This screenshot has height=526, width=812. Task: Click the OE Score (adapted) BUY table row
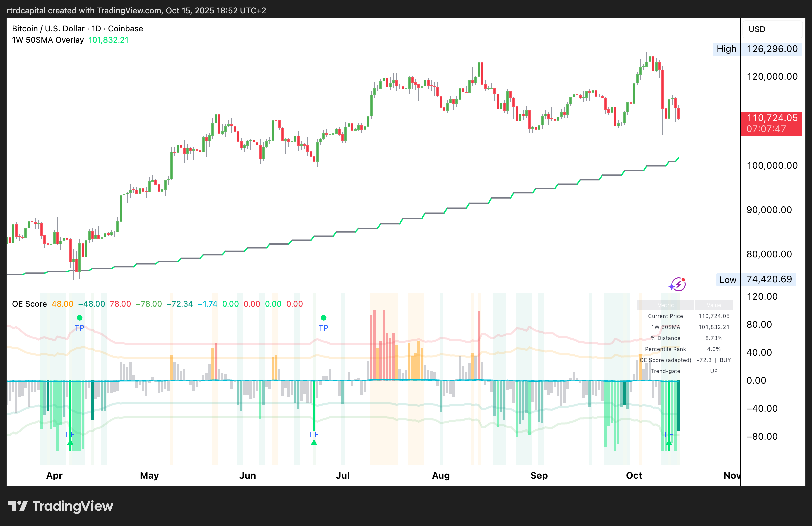[685, 360]
